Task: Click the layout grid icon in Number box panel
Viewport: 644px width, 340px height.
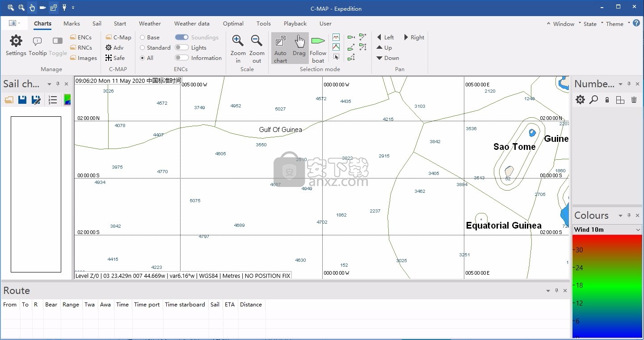Action: pos(620,100)
